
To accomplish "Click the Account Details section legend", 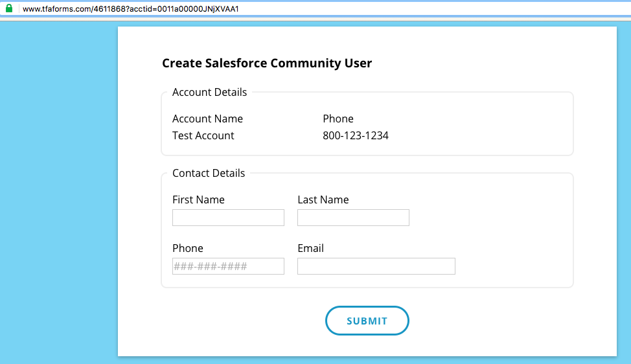I will pyautogui.click(x=209, y=92).
